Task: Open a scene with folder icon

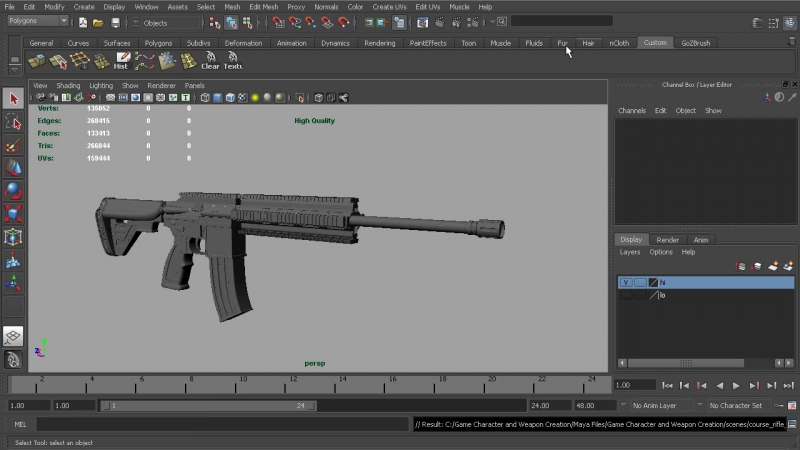Action: click(98, 22)
